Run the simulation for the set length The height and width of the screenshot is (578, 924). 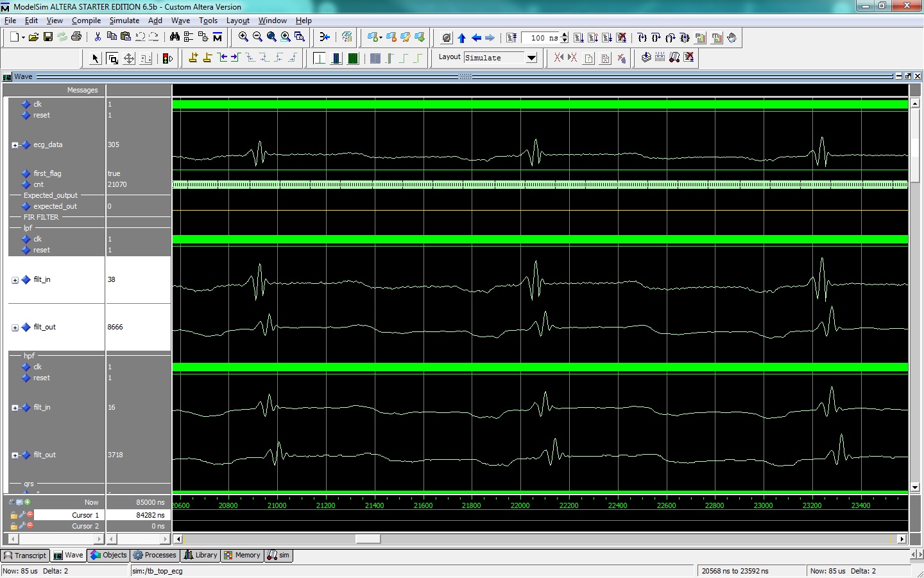[x=579, y=38]
